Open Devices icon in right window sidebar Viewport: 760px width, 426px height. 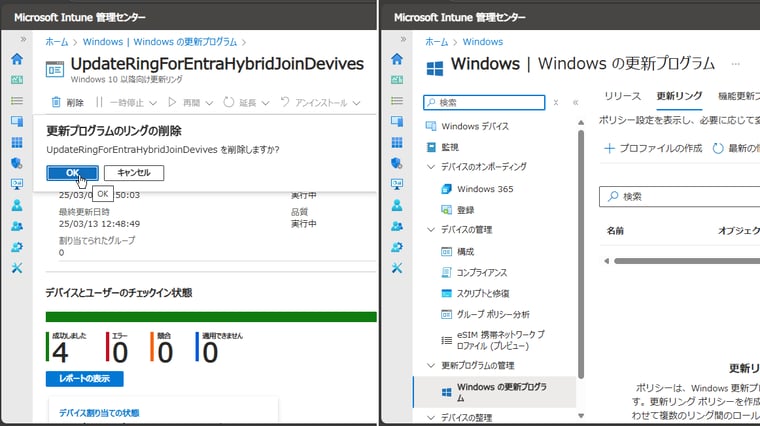coord(397,121)
